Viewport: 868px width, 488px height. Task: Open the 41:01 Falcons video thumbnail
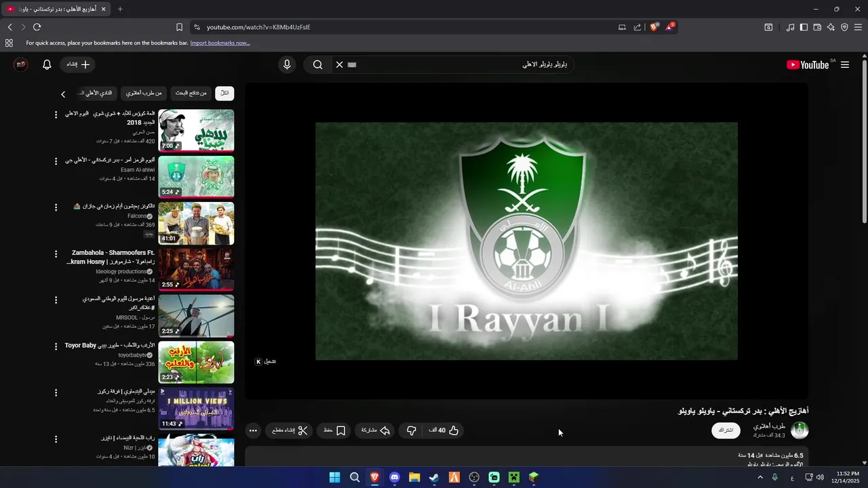[x=196, y=223]
